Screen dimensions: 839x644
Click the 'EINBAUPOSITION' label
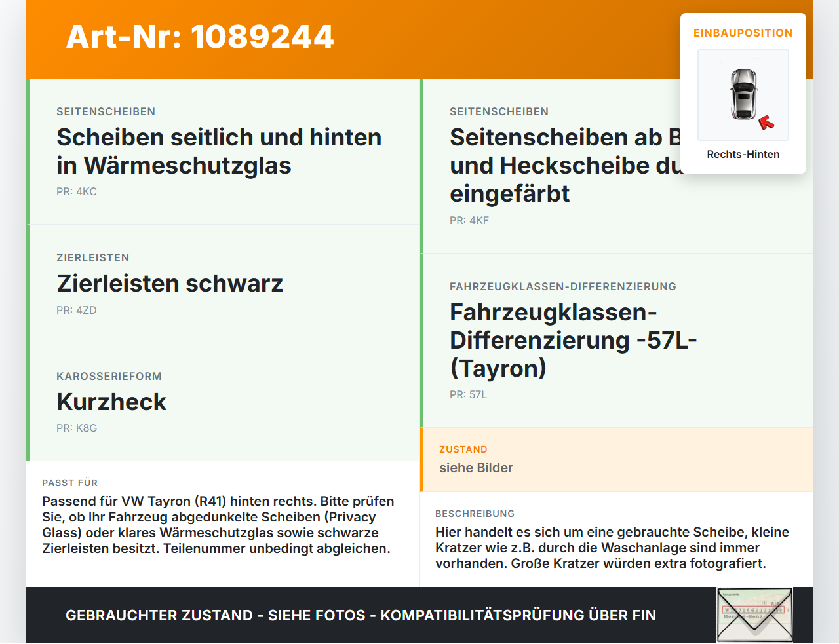pyautogui.click(x=743, y=33)
